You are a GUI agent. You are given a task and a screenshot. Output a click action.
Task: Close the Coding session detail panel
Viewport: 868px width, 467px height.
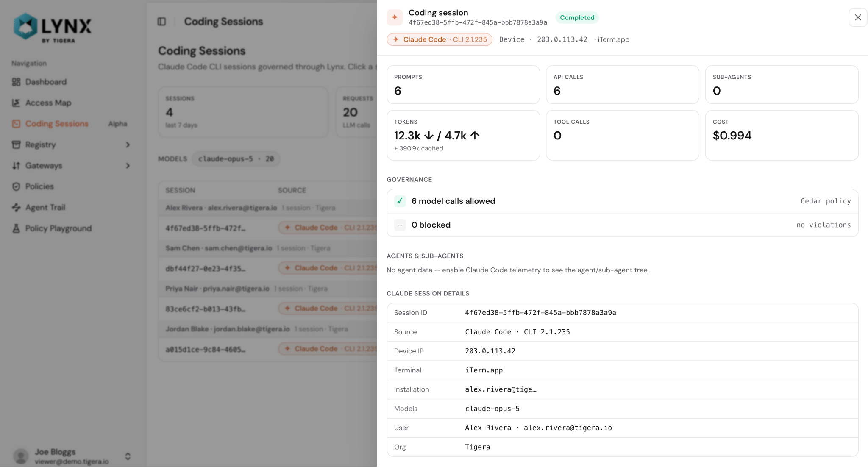click(x=858, y=17)
